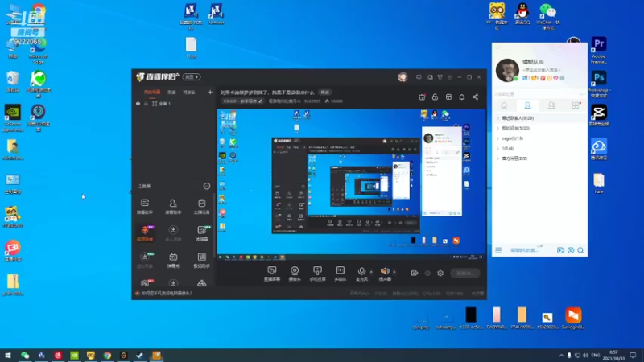This screenshot has width=644, height=362.
Task: Open QQ video icon at bottom bar
Action: pyautogui.click(x=560, y=250)
